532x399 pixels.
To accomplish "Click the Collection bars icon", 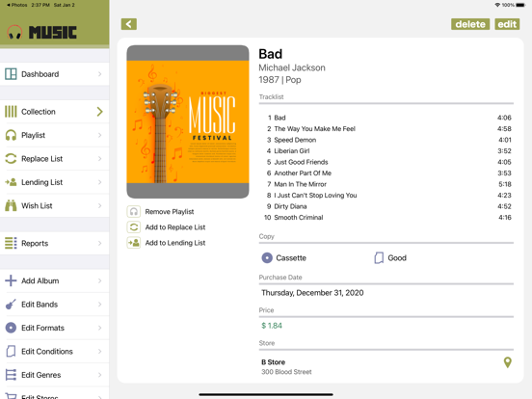I will (11, 112).
